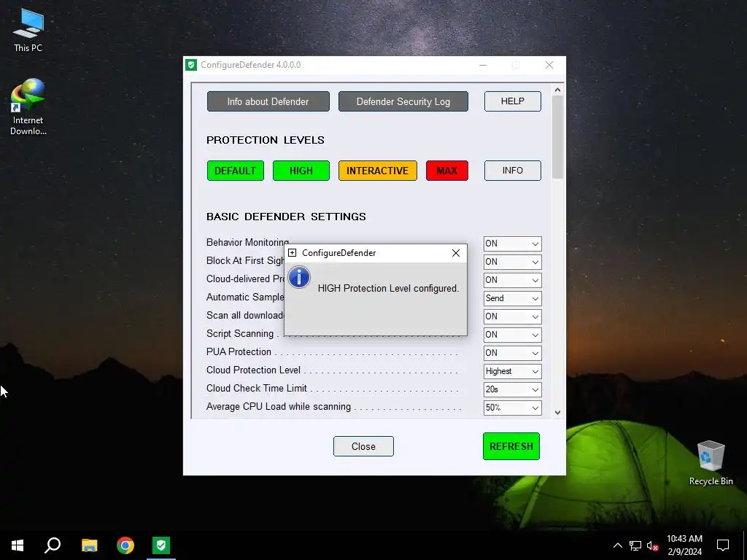
Task: Open Scan all downloads dropdown
Action: point(512,316)
